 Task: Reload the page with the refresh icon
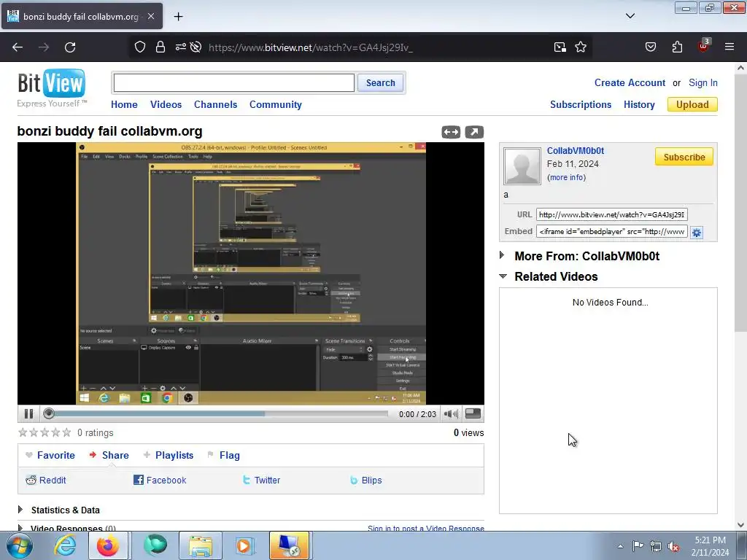coord(70,47)
